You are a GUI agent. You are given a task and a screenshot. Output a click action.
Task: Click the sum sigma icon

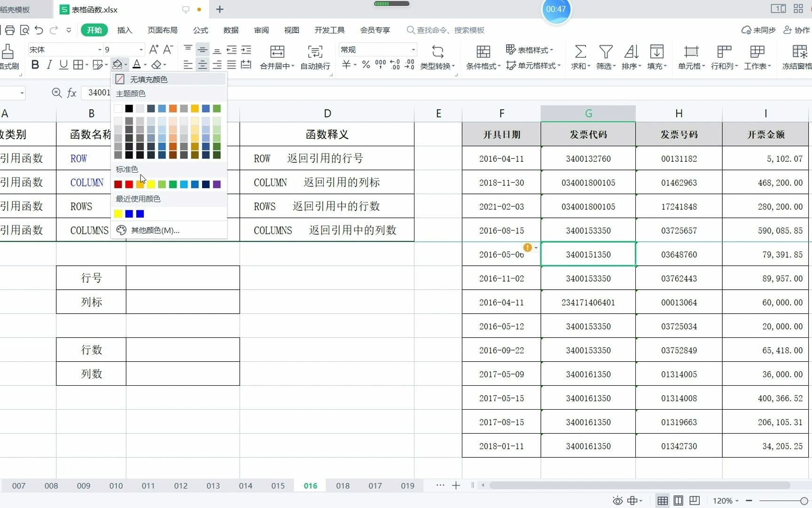pos(580,51)
